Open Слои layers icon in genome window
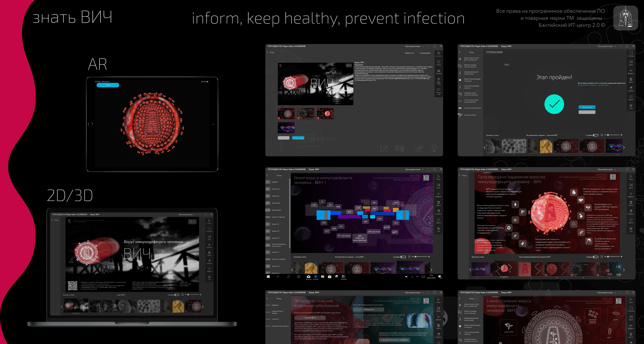644x344 pixels. 438,229
